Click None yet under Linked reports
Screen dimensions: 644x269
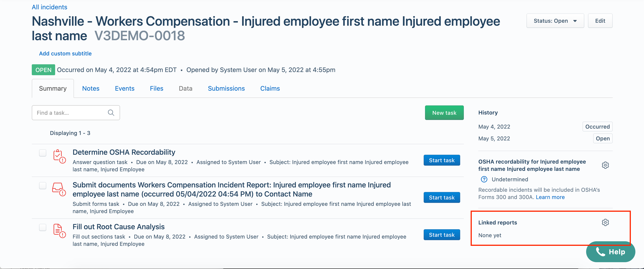tap(489, 235)
